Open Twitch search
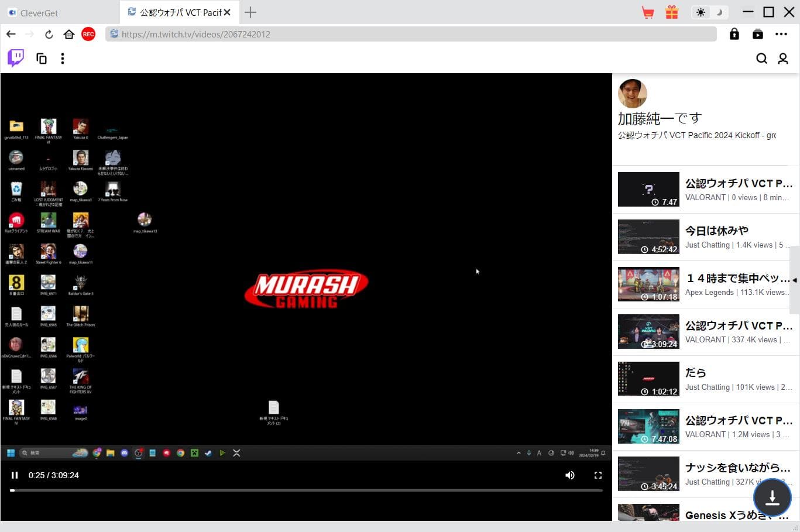 click(761, 59)
